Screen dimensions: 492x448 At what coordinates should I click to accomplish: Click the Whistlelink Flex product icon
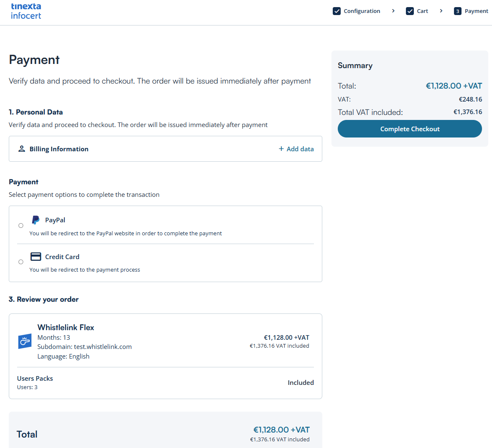click(x=25, y=341)
